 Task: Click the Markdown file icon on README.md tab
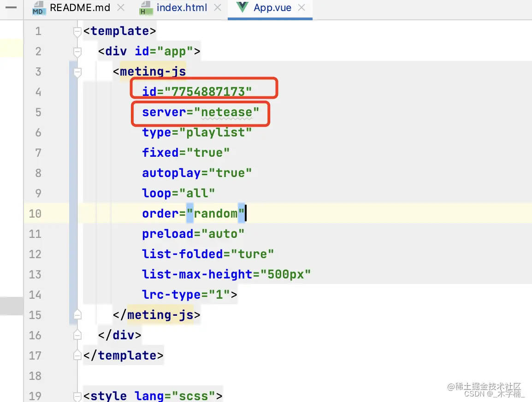pos(38,8)
